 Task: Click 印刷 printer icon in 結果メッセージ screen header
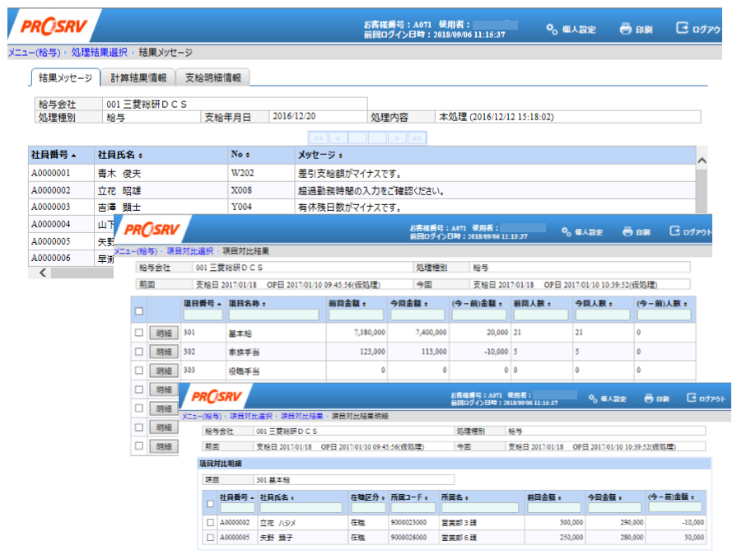click(x=626, y=29)
